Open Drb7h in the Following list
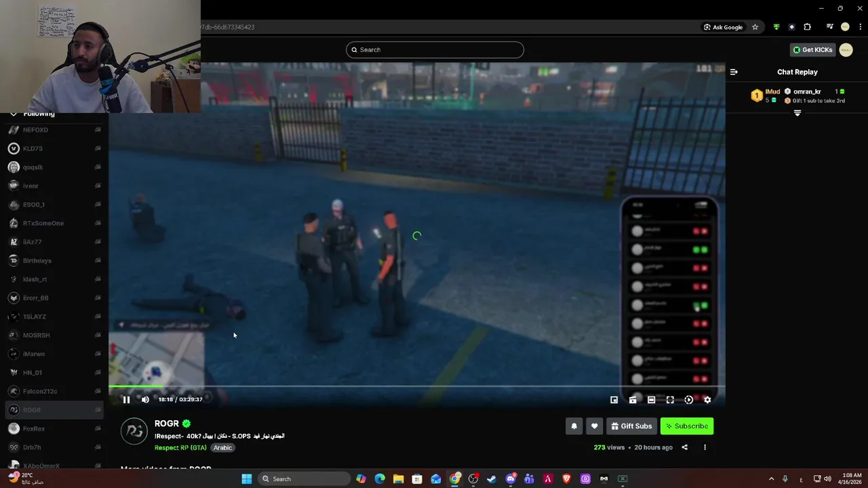The image size is (868, 488). point(54,447)
